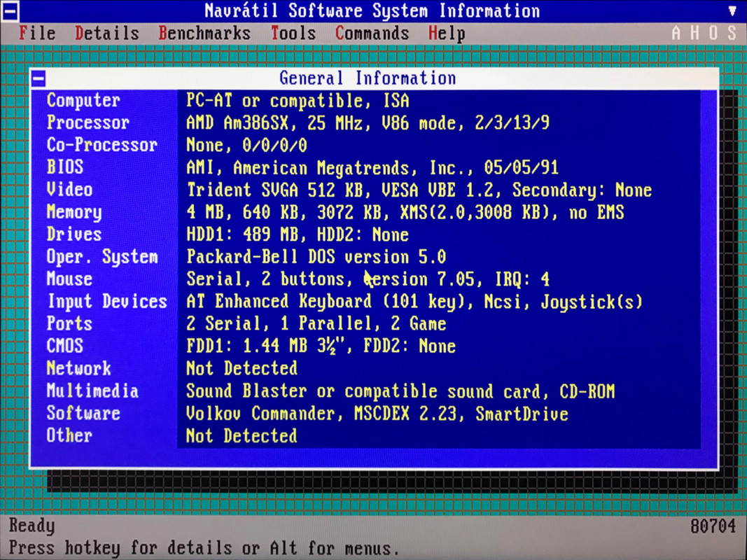Select the Software row label

click(x=83, y=413)
